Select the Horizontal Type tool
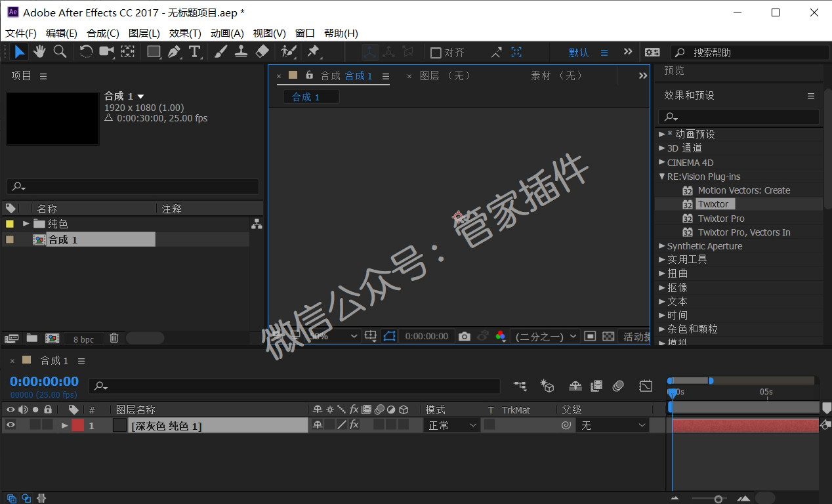This screenshot has width=832, height=504. pos(194,52)
